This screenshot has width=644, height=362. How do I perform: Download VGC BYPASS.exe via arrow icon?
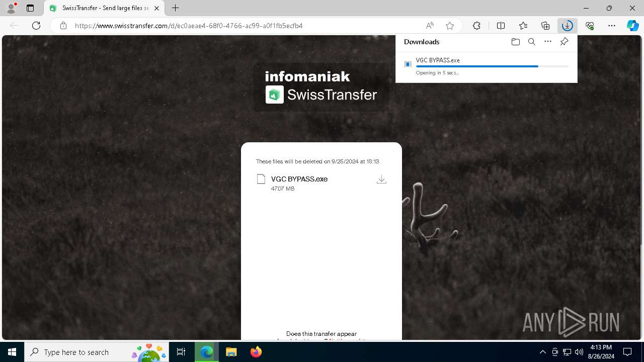click(381, 179)
